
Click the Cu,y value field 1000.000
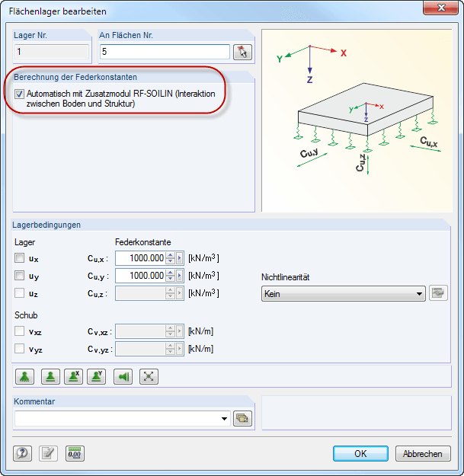[140, 276]
